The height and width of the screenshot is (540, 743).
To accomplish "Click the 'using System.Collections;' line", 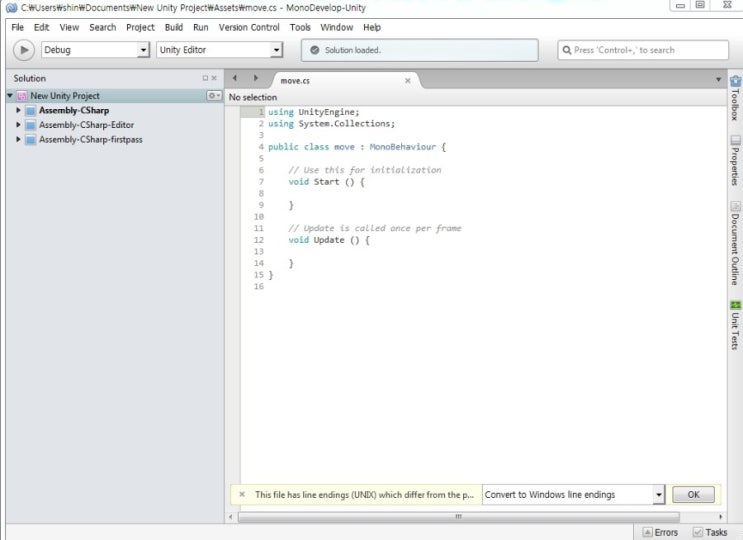I will pos(331,124).
